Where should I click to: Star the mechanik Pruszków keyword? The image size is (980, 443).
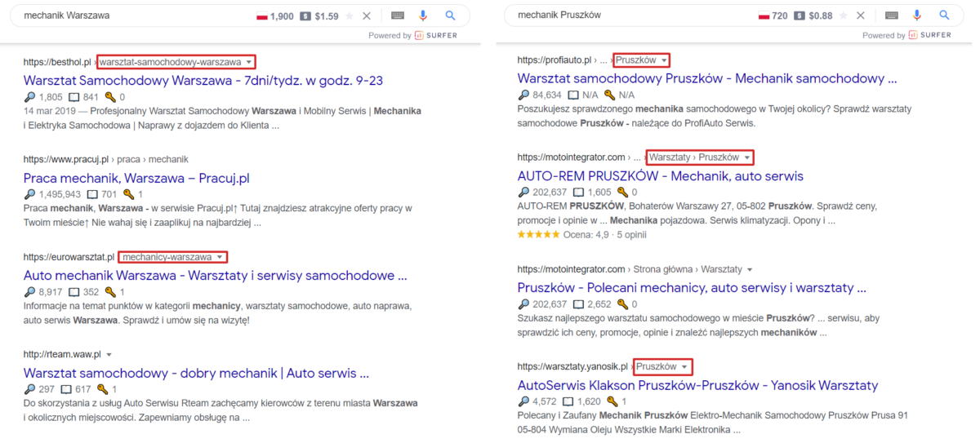(x=844, y=16)
